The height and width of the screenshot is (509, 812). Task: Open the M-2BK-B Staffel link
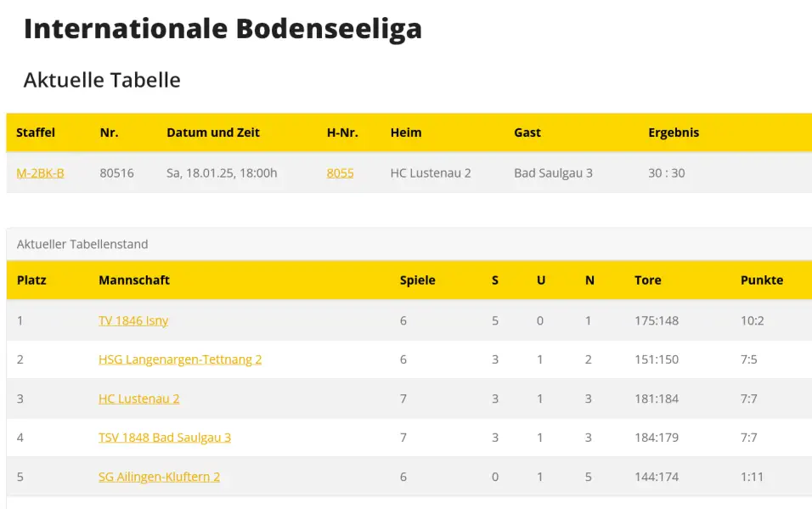point(40,173)
